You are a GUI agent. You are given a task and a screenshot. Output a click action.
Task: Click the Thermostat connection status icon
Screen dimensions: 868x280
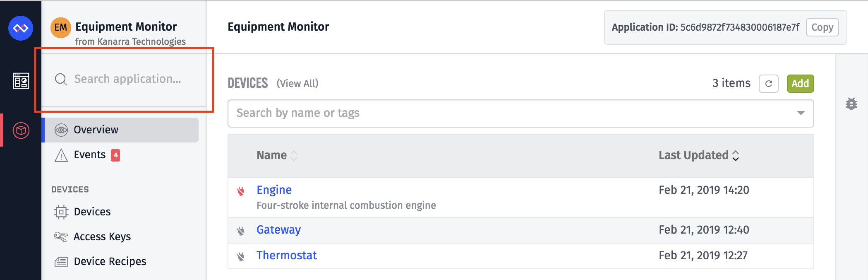coord(240,256)
